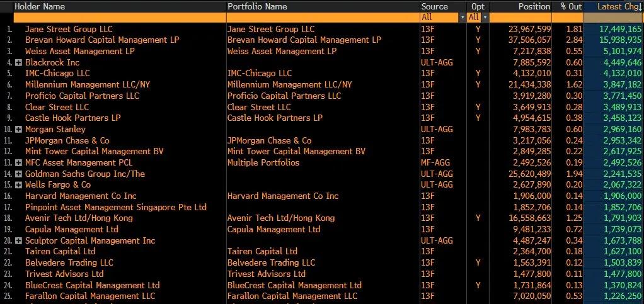Select holder Harvard Management Co Inc

81,196
